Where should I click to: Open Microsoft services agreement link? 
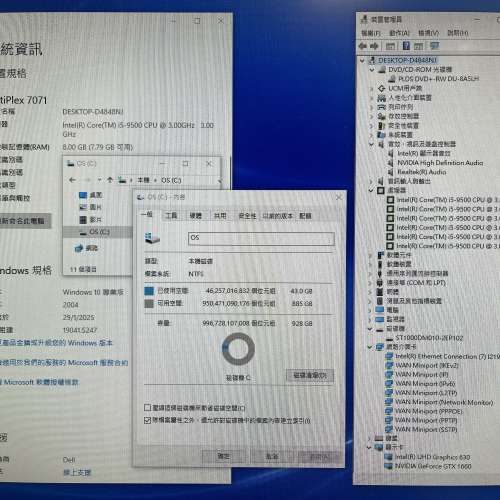click(x=64, y=363)
